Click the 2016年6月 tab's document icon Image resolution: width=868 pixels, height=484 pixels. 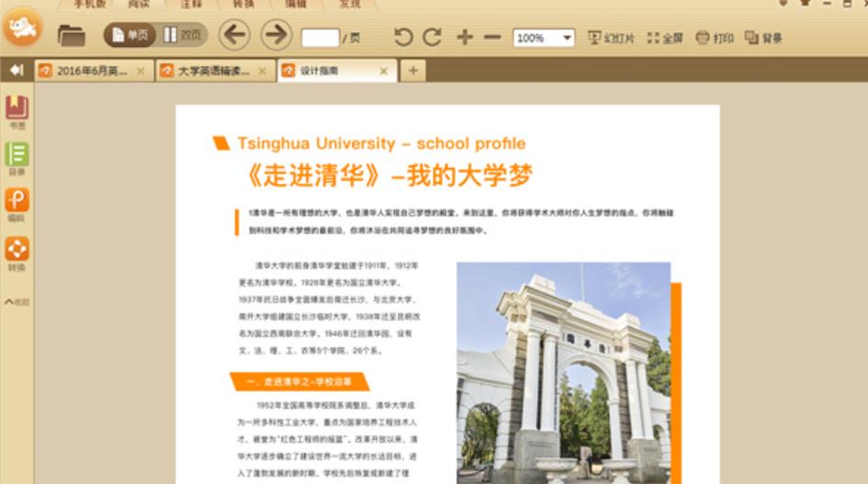pos(45,71)
